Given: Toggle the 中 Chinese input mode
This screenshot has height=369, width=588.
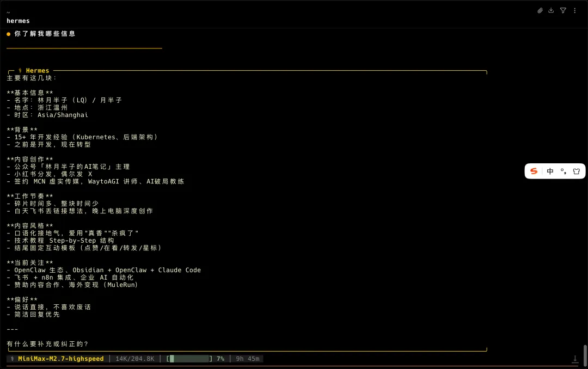Looking at the screenshot, I should pyautogui.click(x=550, y=171).
